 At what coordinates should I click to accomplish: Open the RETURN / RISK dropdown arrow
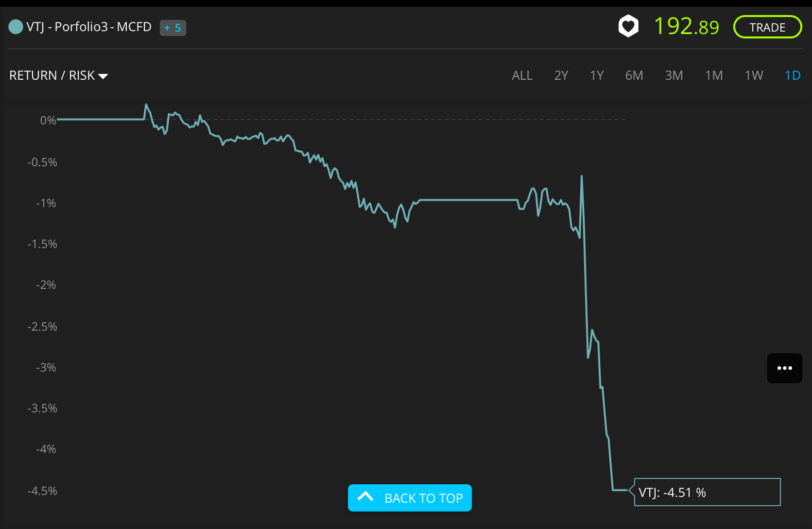pyautogui.click(x=103, y=76)
